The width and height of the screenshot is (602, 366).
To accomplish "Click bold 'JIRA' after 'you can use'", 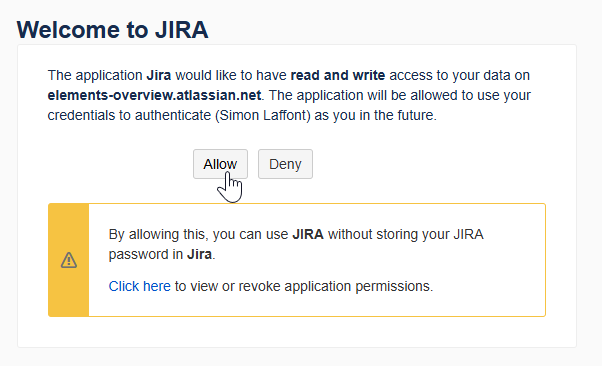I will click(x=308, y=234).
